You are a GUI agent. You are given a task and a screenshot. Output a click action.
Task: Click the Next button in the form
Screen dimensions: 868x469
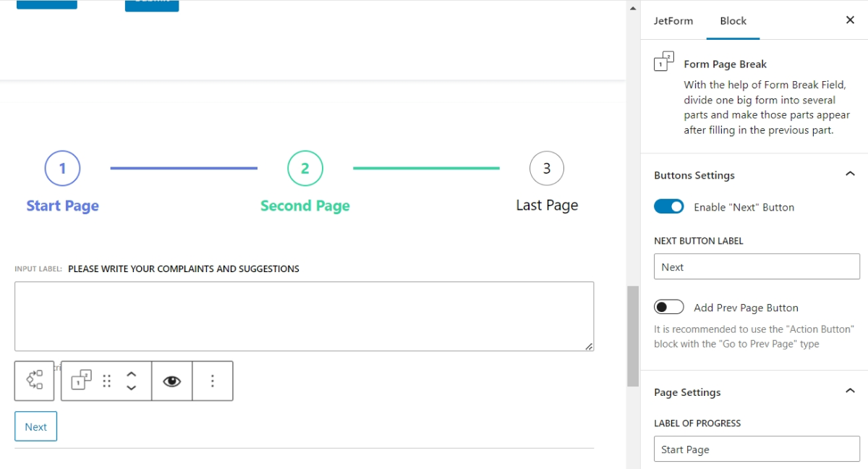pyautogui.click(x=35, y=426)
